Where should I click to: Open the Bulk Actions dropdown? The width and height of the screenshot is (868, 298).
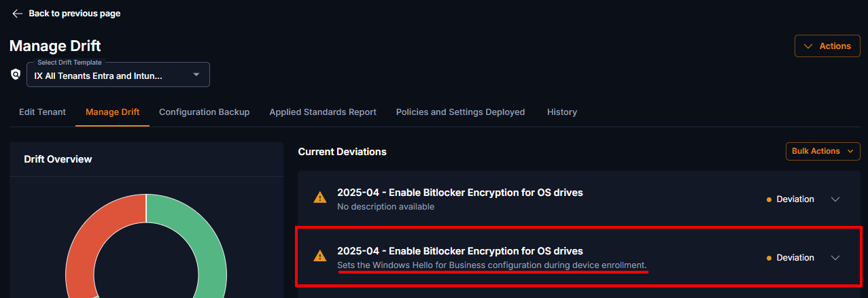(823, 151)
